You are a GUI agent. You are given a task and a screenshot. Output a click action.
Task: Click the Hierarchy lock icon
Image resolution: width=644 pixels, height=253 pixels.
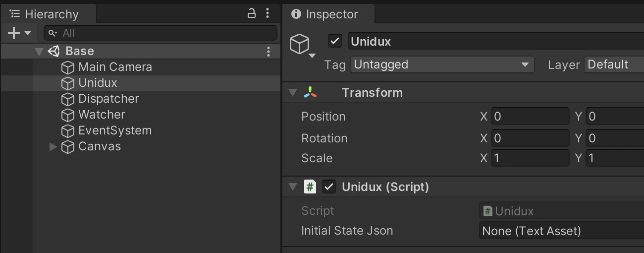pyautogui.click(x=252, y=13)
